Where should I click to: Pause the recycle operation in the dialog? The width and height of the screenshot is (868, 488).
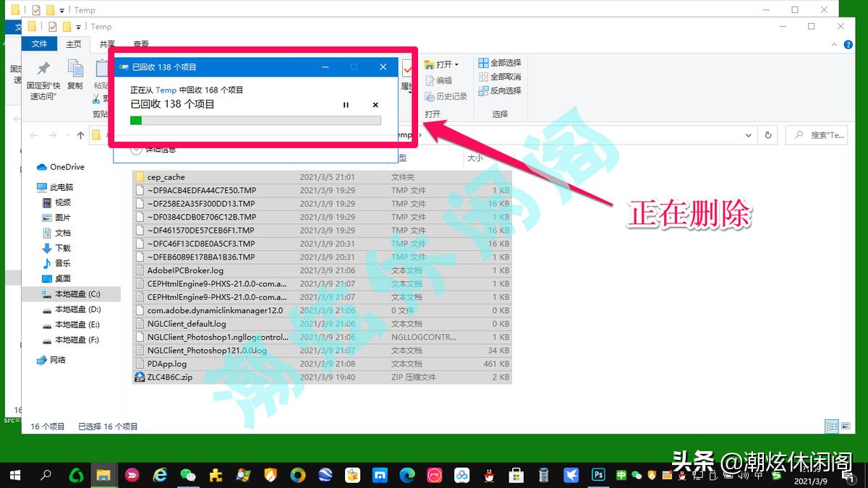coord(346,104)
